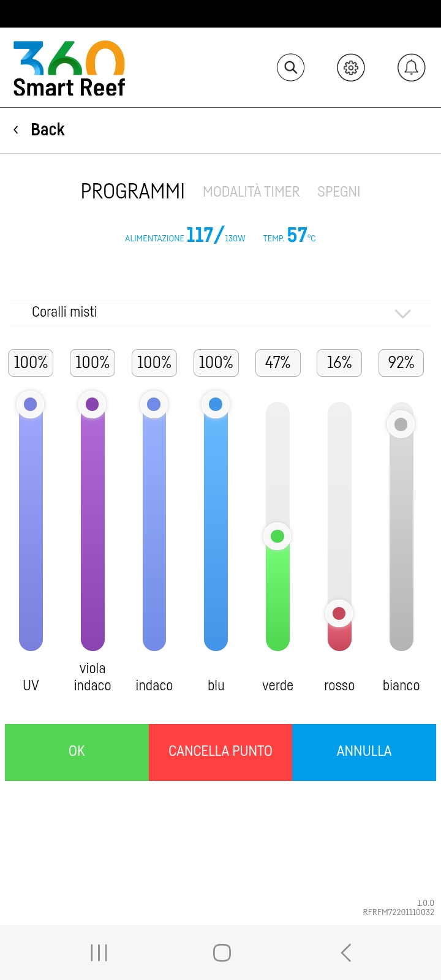Select the SPEGNI tab
Viewport: 441px width, 980px height.
(339, 192)
